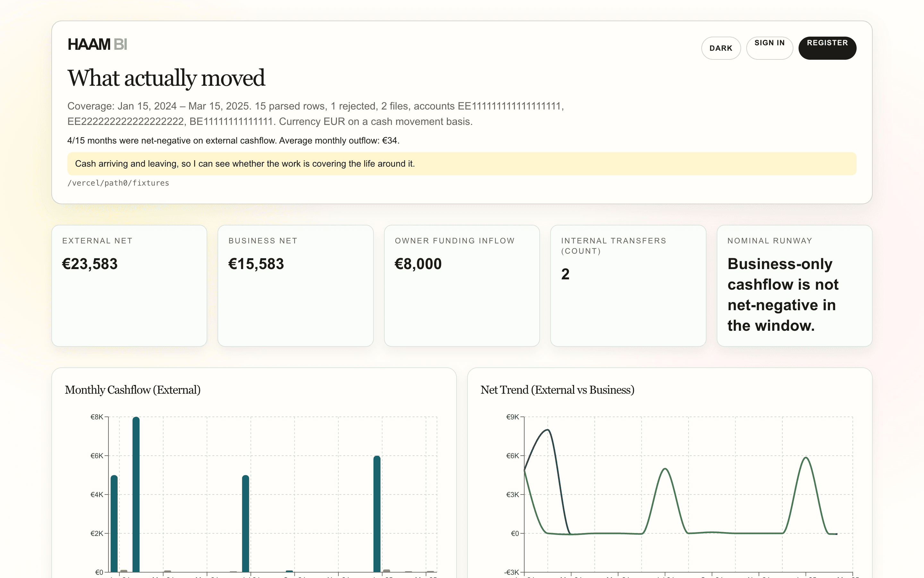924x578 pixels.
Task: Click the €8,000 value
Action: pos(418,264)
